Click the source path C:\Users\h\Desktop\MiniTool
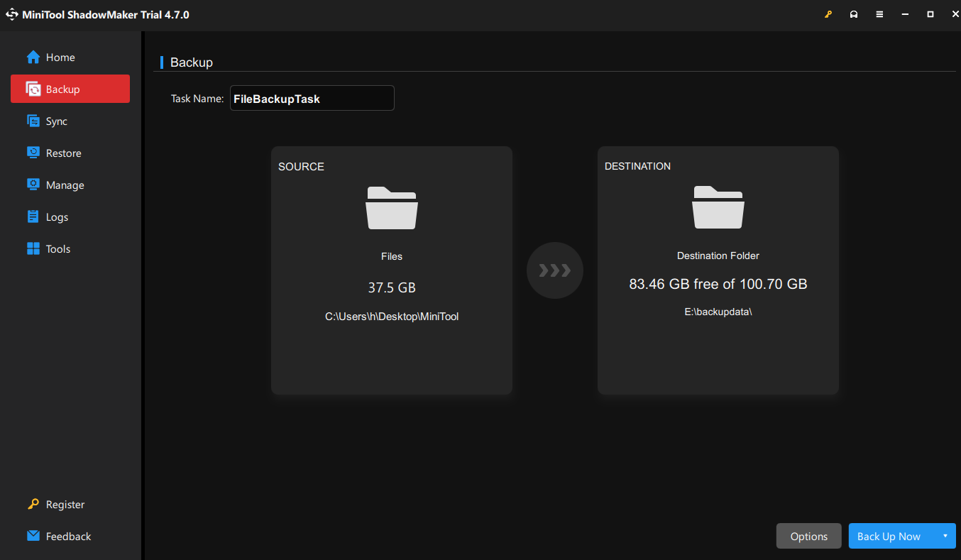 pos(392,317)
